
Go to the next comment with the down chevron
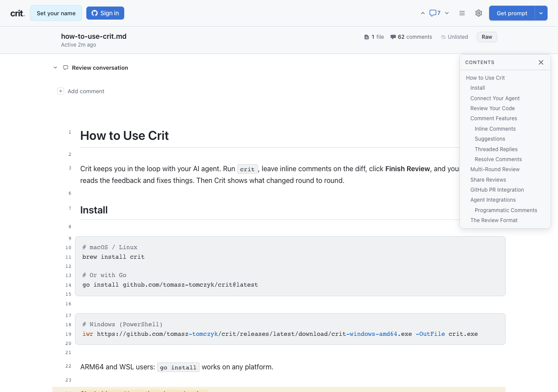pos(447,13)
